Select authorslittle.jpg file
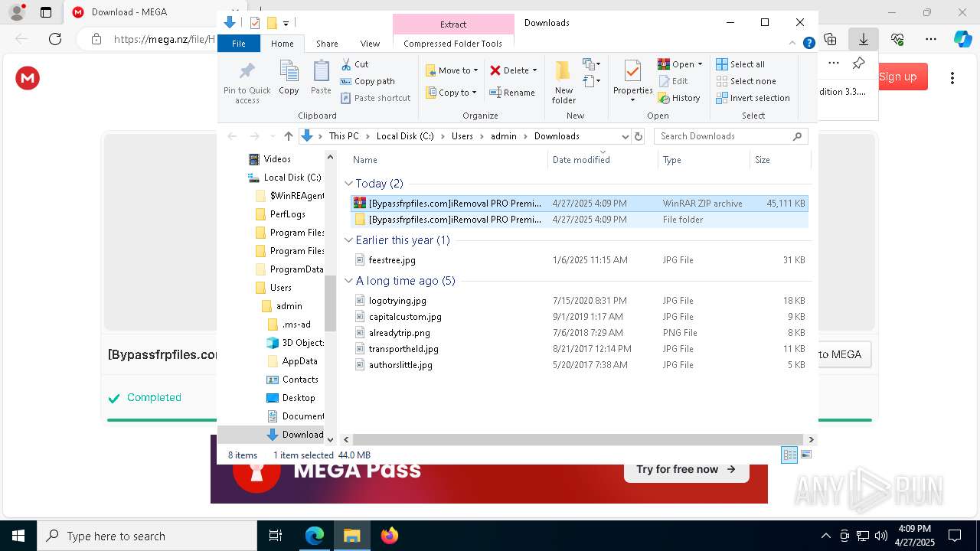This screenshot has height=551, width=980. [400, 365]
